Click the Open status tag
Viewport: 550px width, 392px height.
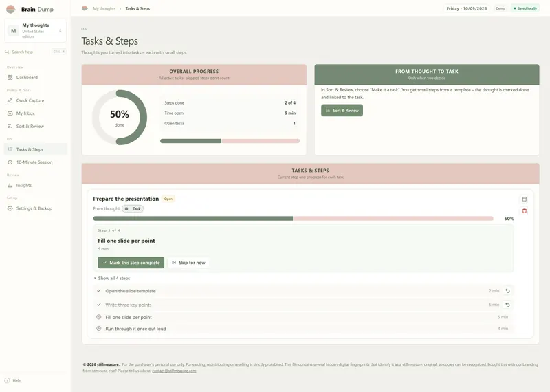click(x=168, y=199)
